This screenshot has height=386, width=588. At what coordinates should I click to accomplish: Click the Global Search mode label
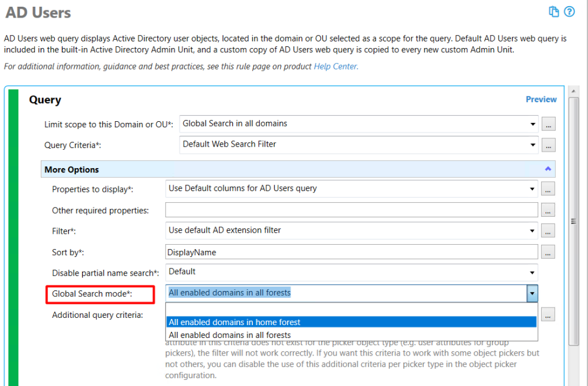[92, 294]
